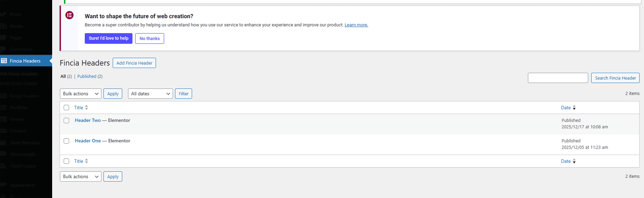
Task: Tick the checkbox for Header One
Action: tap(66, 141)
